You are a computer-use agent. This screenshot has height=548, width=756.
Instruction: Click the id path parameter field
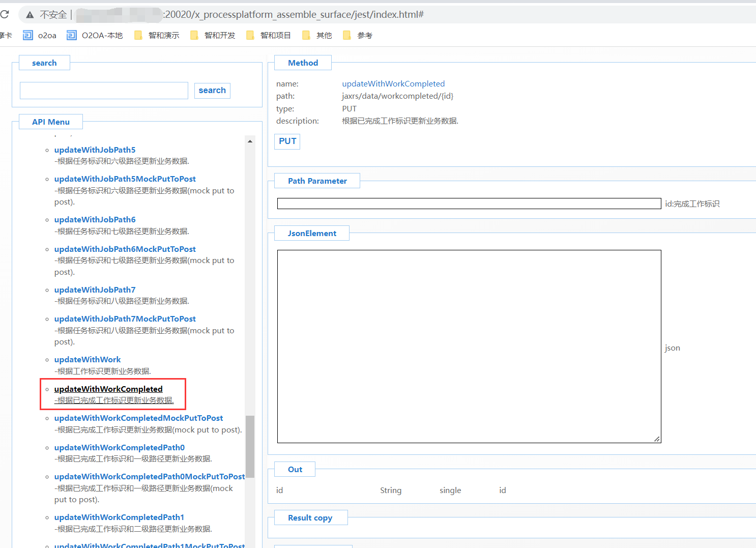pyautogui.click(x=469, y=204)
